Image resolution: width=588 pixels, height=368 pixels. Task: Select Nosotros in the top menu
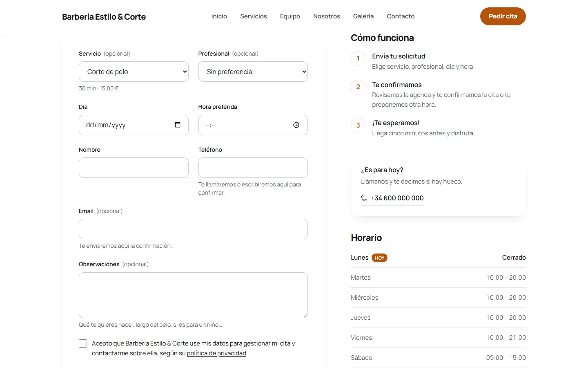click(x=327, y=16)
